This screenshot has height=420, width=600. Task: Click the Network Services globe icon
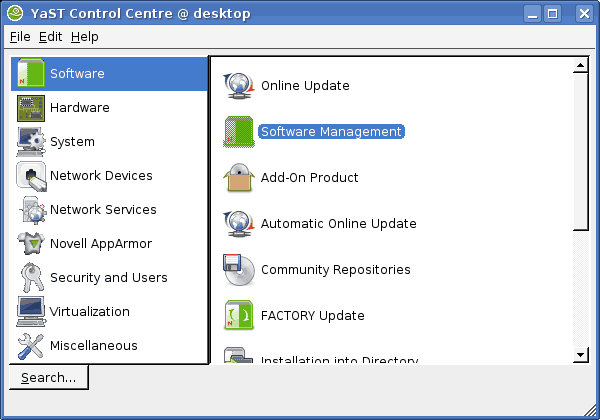(x=34, y=210)
